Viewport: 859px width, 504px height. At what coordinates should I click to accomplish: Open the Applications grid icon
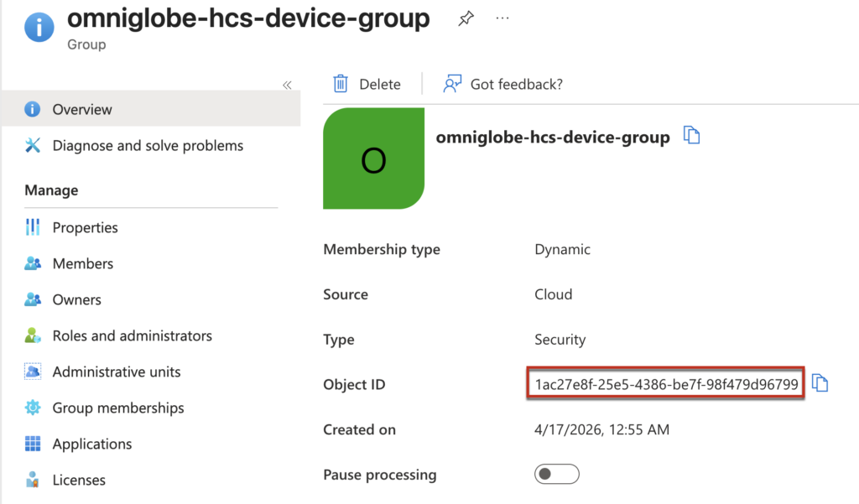click(x=33, y=444)
